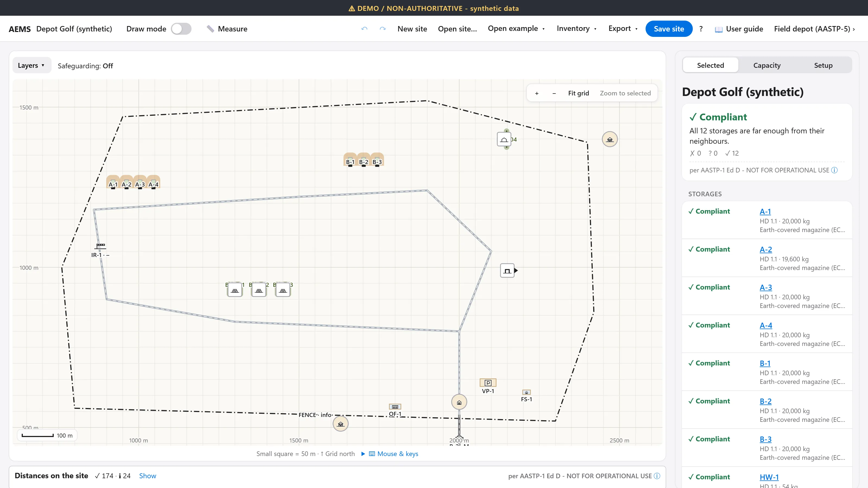Select the Selected tab
Screen dimensions: 868x488
coord(710,65)
